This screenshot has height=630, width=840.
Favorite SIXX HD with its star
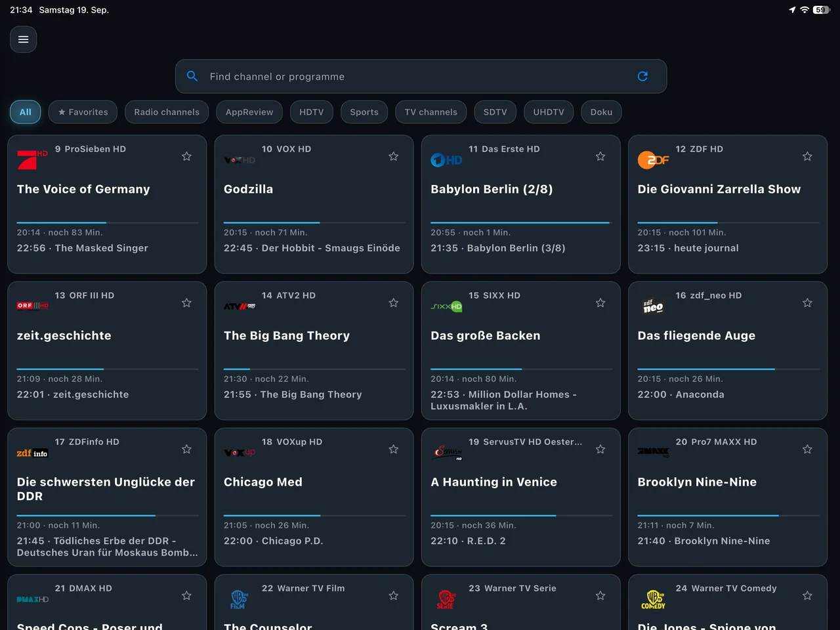(600, 303)
